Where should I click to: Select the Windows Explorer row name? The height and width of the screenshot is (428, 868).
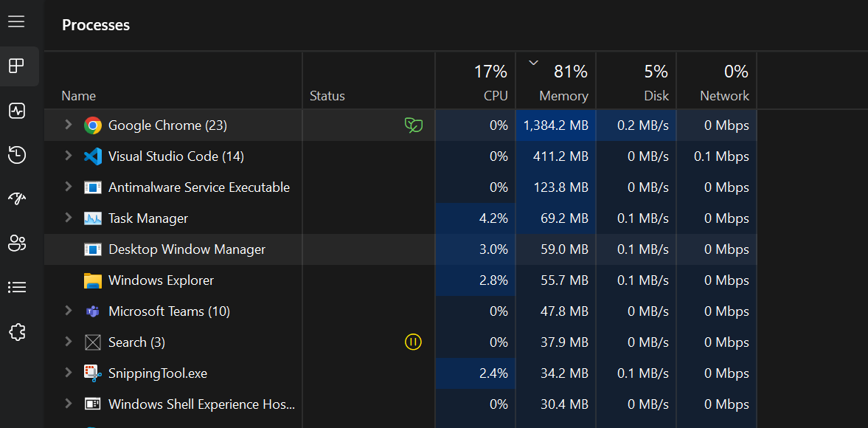[x=161, y=280]
